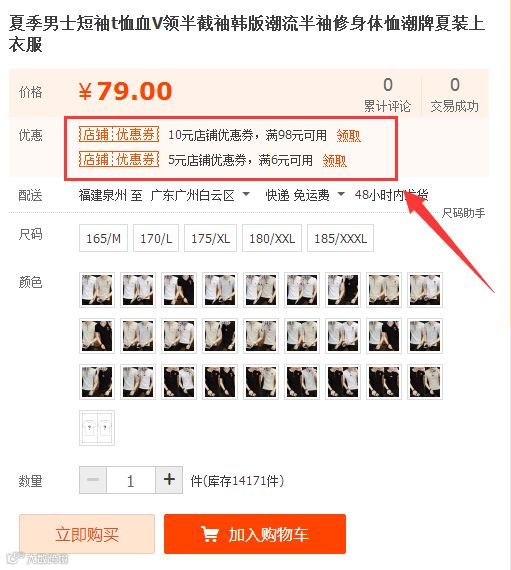
Task: Choose the lone color swatch in last row
Action: pyautogui.click(x=97, y=428)
